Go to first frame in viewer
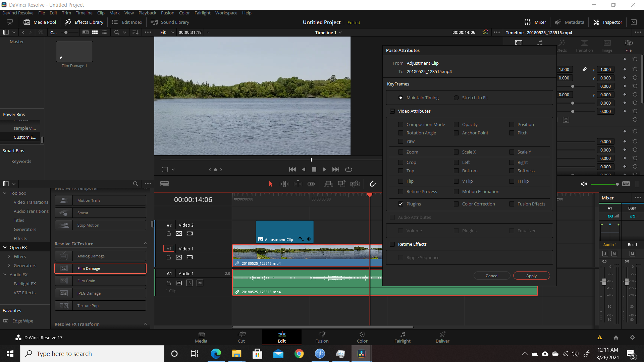644x362 pixels. point(292,170)
